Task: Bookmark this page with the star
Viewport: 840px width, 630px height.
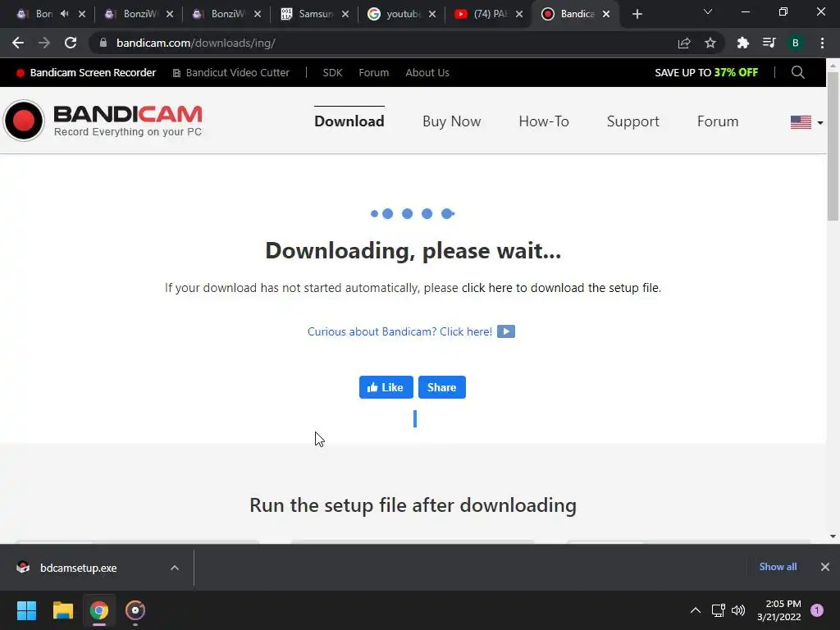Action: tap(710, 43)
